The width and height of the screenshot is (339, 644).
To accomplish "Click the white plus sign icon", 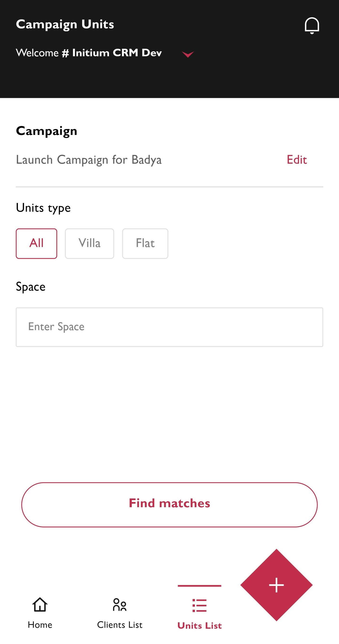I will tap(276, 585).
